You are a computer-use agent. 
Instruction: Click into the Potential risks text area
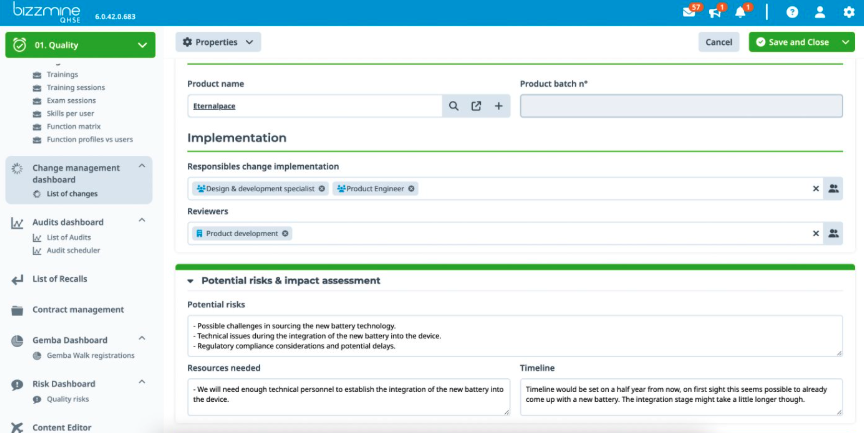[515, 336]
